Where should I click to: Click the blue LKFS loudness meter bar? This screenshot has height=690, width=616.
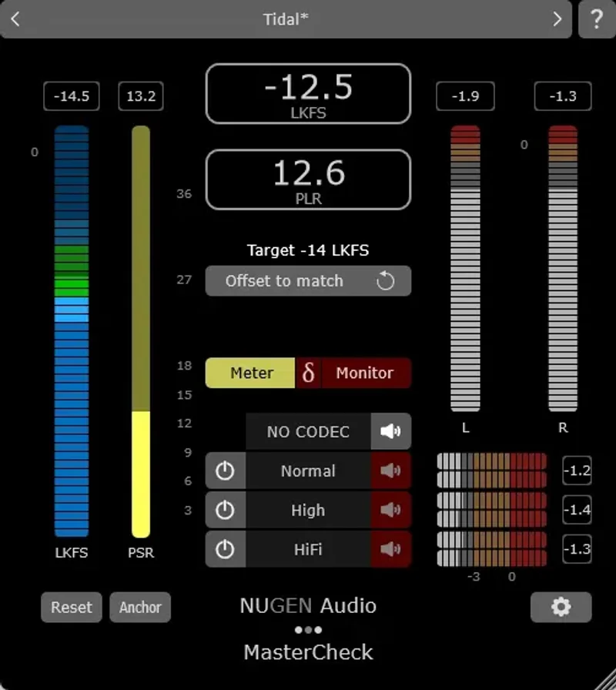(x=72, y=331)
